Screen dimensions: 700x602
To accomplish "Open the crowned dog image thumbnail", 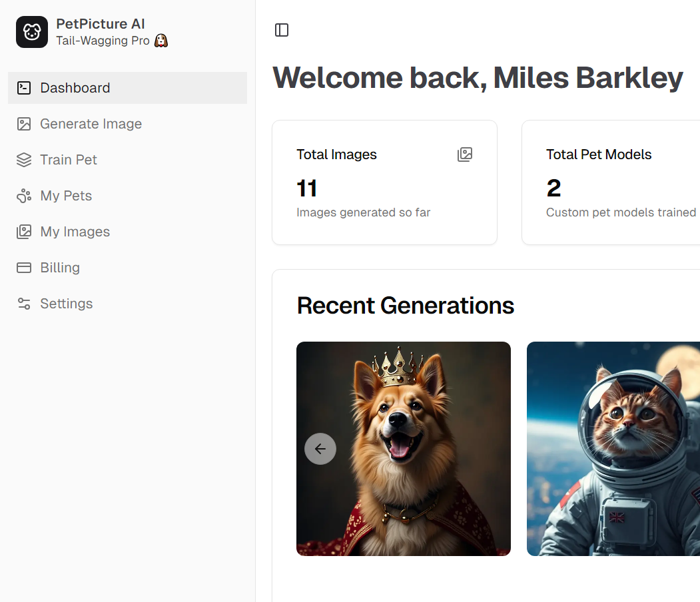I will tap(403, 448).
